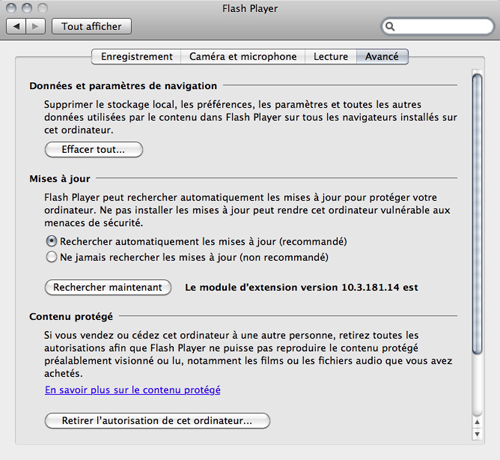Switch to the Lecture tab
500x460 pixels.
coord(331,57)
